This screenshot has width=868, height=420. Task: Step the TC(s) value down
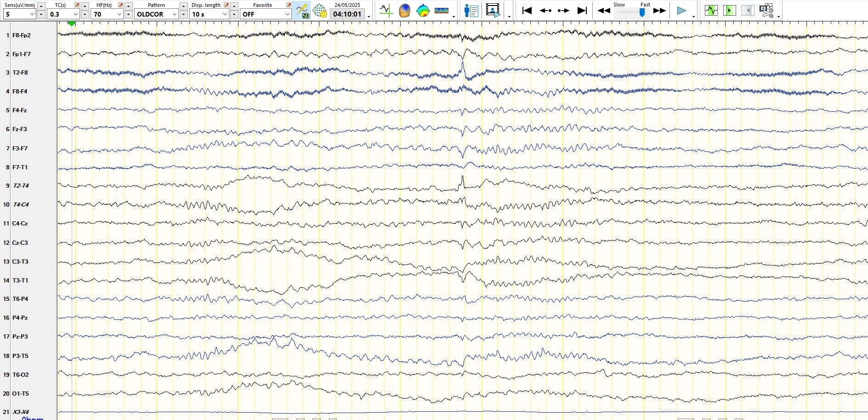[85, 14]
